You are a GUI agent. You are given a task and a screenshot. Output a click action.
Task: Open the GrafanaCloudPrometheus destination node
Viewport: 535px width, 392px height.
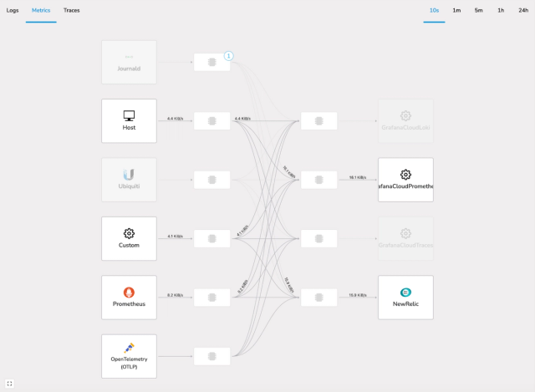click(x=405, y=180)
